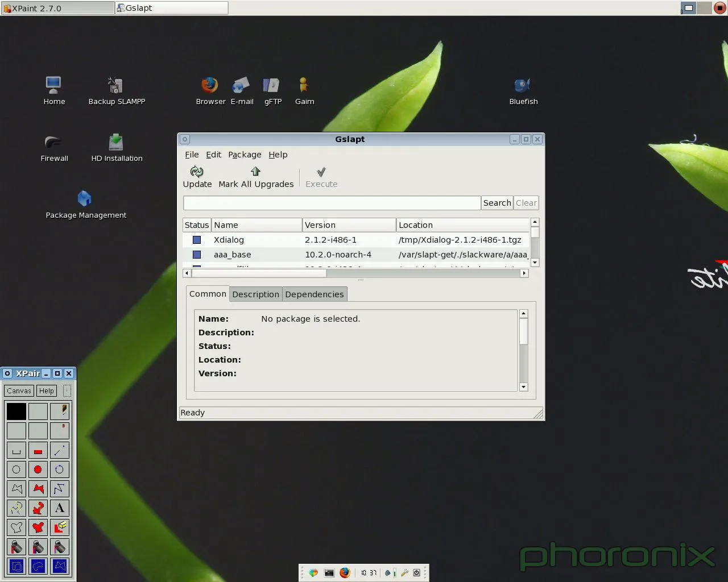Open the Backup SLAMPP desktop icon
The height and width of the screenshot is (582, 728).
pyautogui.click(x=117, y=91)
